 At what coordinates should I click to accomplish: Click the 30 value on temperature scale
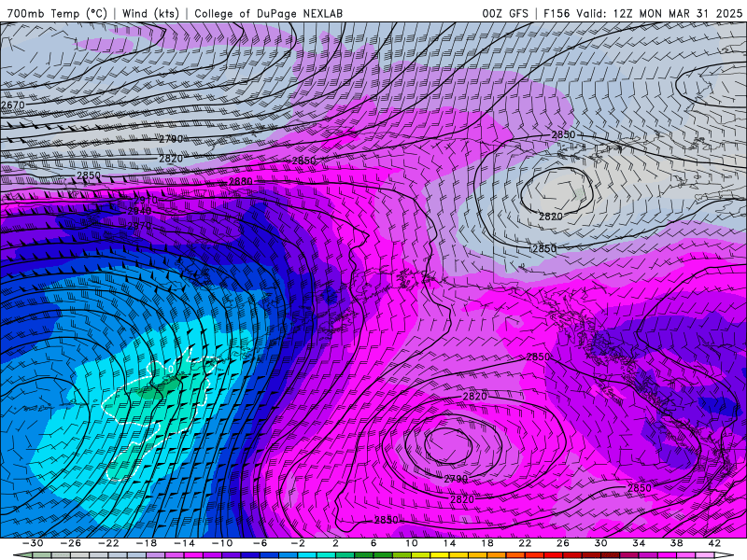(600, 543)
